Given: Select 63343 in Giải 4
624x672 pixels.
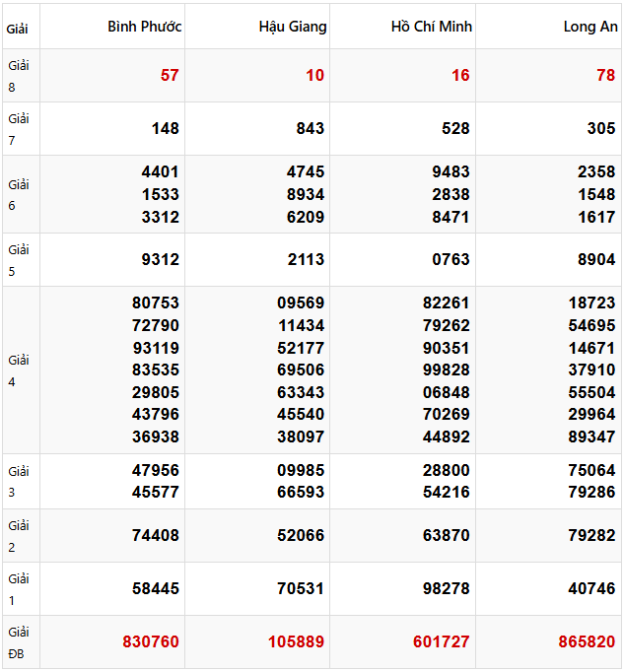Looking at the screenshot, I should 301,392.
